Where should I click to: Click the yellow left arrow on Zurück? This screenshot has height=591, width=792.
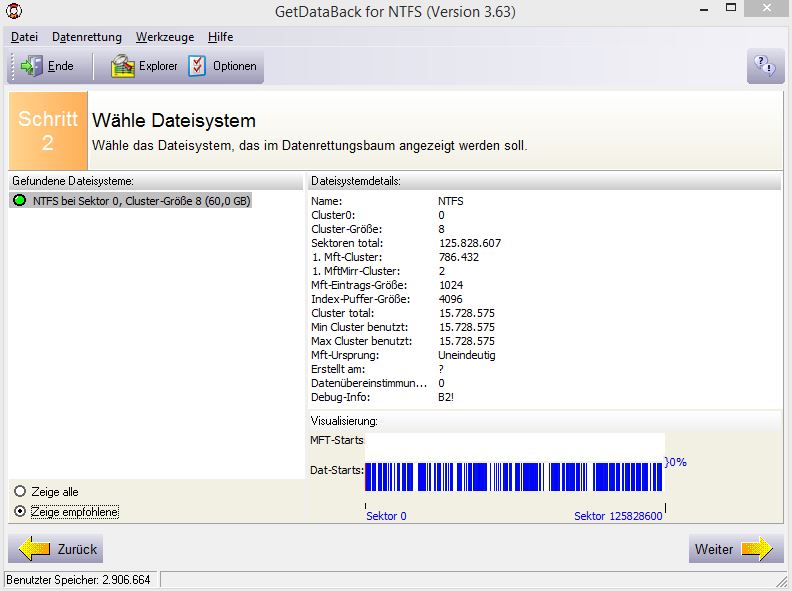(x=34, y=549)
